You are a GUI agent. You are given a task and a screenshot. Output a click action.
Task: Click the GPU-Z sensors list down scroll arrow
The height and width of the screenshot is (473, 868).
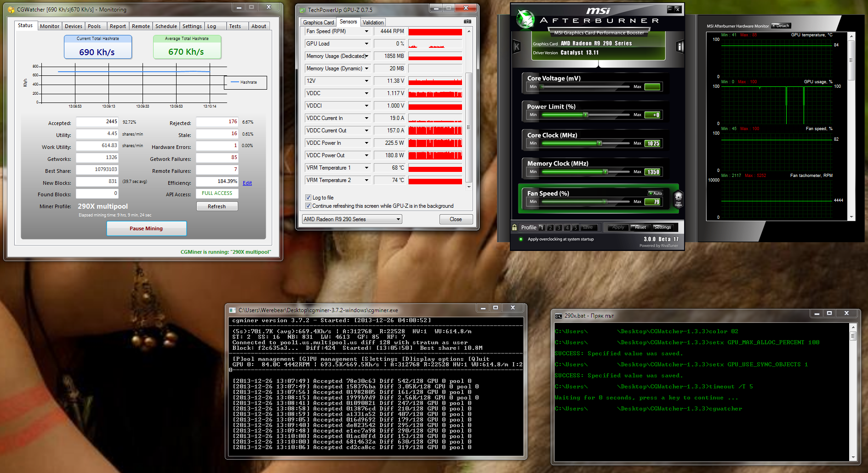point(469,187)
